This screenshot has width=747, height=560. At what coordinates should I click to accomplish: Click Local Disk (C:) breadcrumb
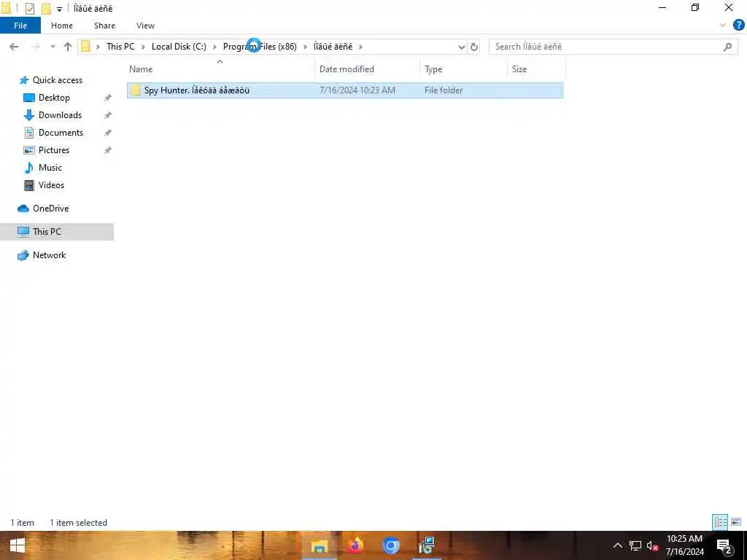tap(179, 46)
